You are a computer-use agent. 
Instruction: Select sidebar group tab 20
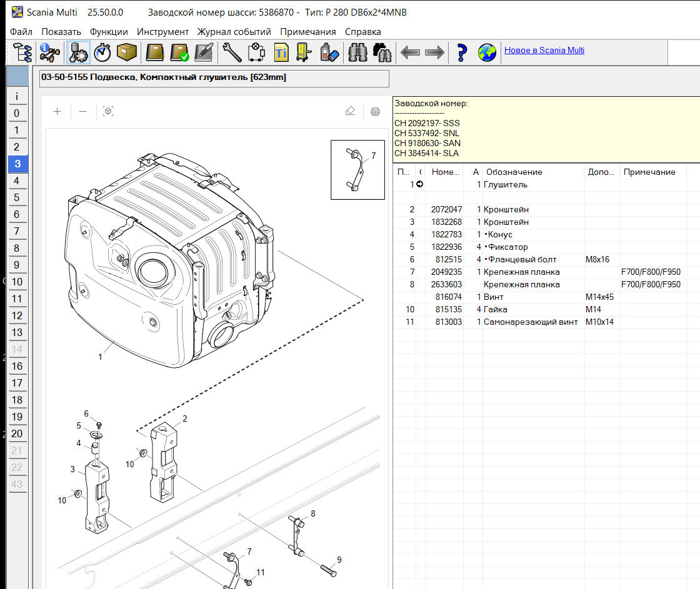pyautogui.click(x=17, y=433)
